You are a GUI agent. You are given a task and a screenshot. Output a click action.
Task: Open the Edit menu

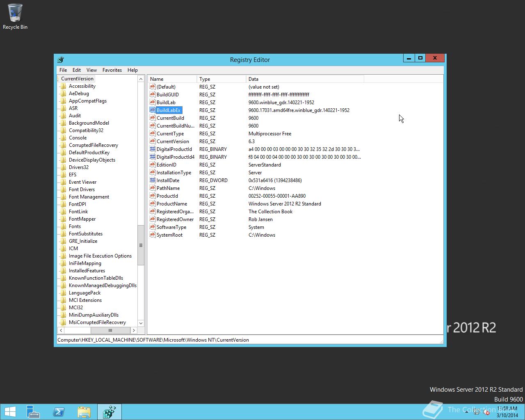coord(77,70)
